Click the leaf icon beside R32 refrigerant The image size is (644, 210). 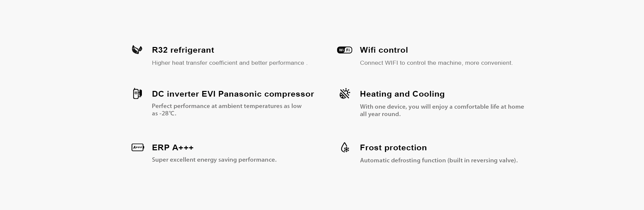point(137,50)
